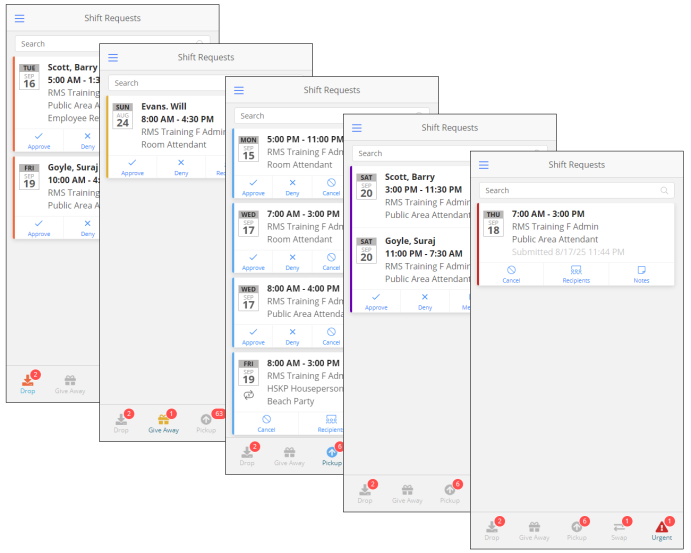The width and height of the screenshot is (691, 553).
Task: Switch to the Urgent tab
Action: tap(661, 528)
